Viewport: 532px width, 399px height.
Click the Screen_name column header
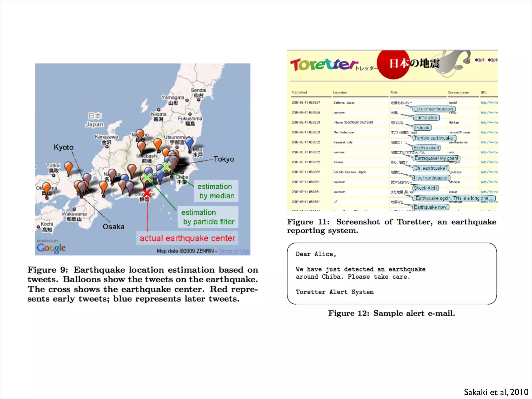tap(458, 92)
